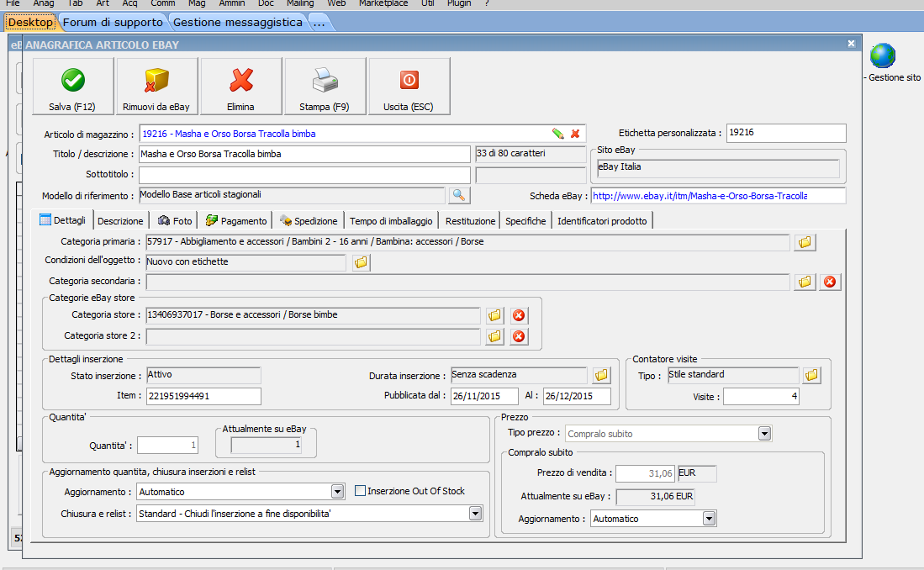924x570 pixels.
Task: Open folder icon for Categoria store
Action: pos(495,315)
